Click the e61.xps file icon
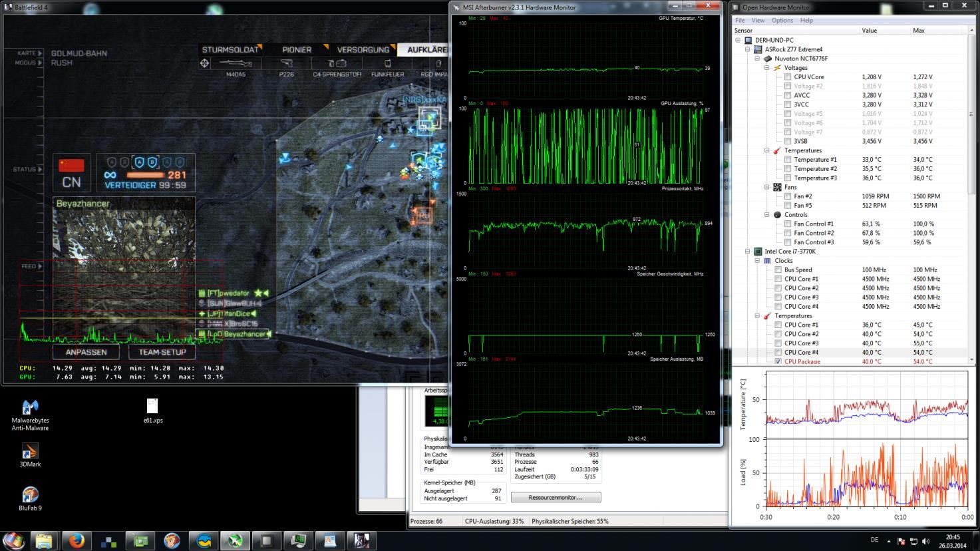 pos(152,407)
